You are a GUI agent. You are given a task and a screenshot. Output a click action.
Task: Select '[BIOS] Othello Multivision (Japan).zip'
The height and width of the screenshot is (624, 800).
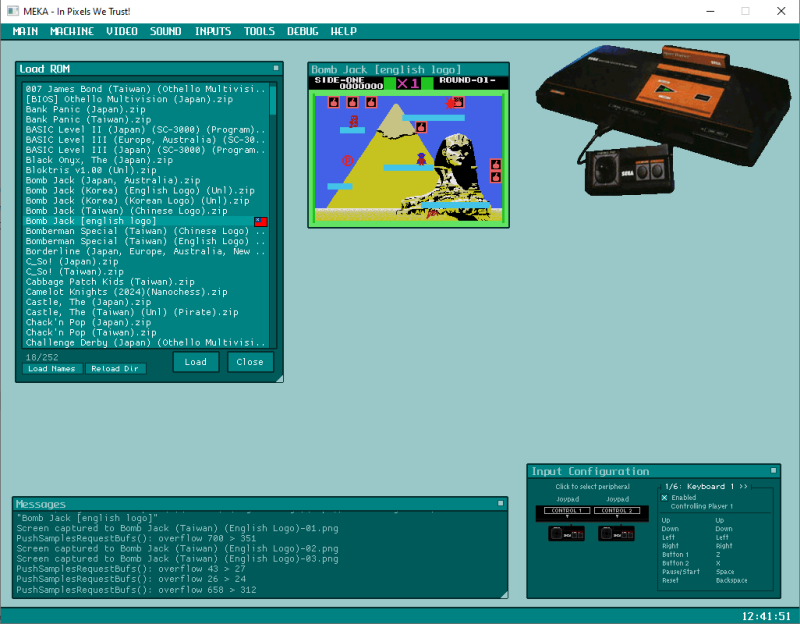146,99
